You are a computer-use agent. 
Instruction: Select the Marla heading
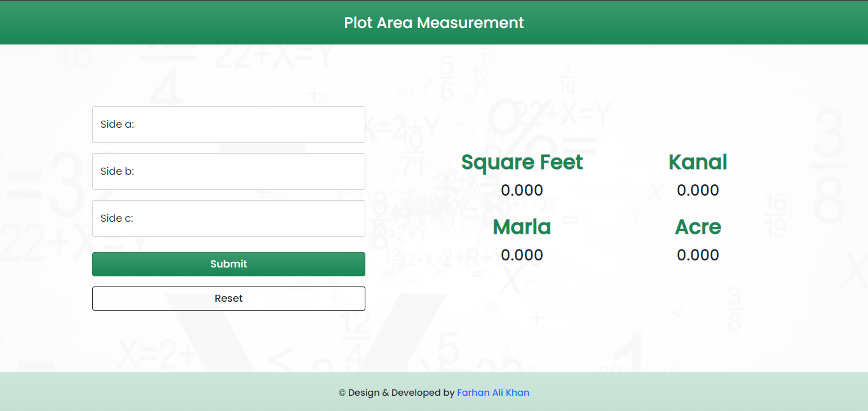(522, 227)
